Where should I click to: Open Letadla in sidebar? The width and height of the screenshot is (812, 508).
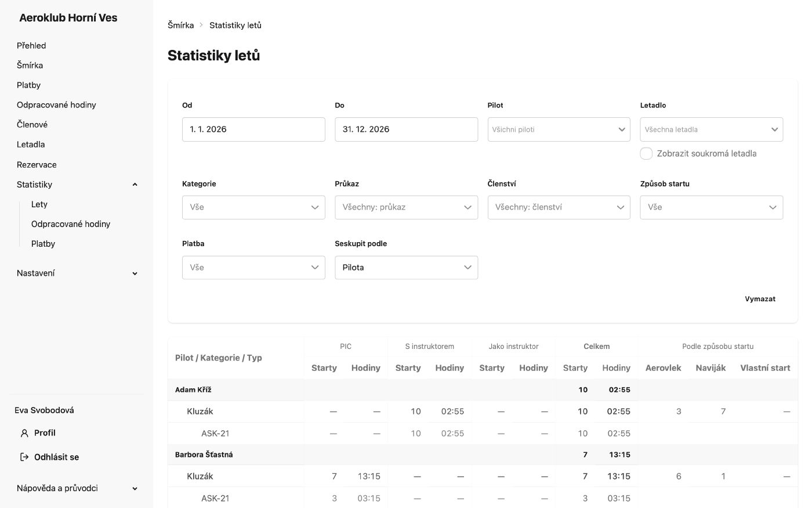tap(31, 144)
